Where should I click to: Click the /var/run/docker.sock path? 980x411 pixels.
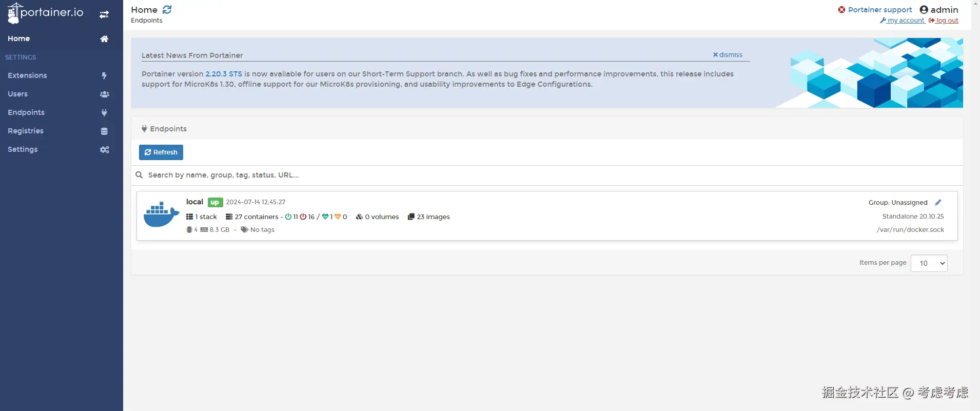(x=910, y=230)
